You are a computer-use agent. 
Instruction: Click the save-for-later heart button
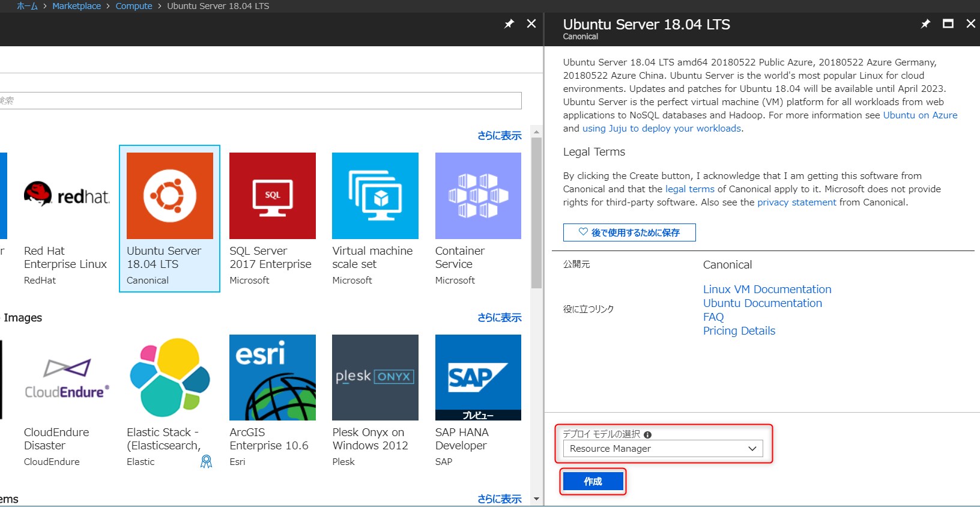pos(629,232)
